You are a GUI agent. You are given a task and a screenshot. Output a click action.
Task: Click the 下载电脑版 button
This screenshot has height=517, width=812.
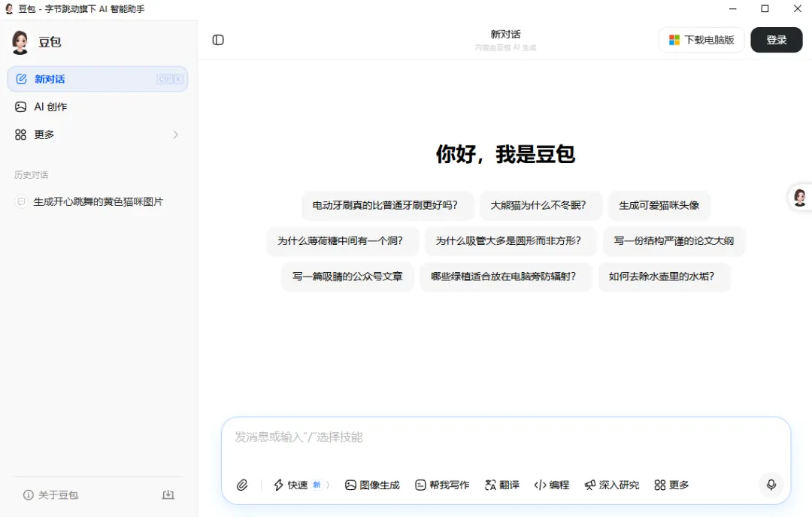(701, 40)
